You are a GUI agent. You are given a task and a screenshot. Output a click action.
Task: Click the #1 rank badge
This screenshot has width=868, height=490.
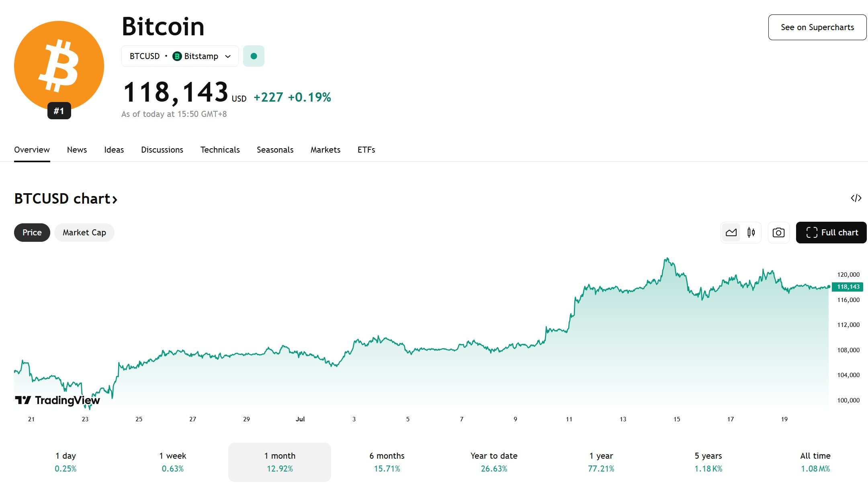59,111
